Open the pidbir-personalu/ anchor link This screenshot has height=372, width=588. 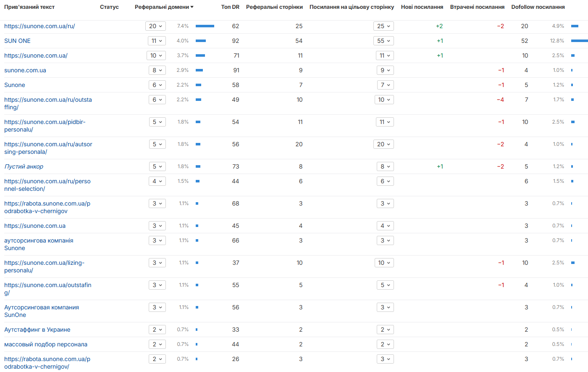coord(45,126)
